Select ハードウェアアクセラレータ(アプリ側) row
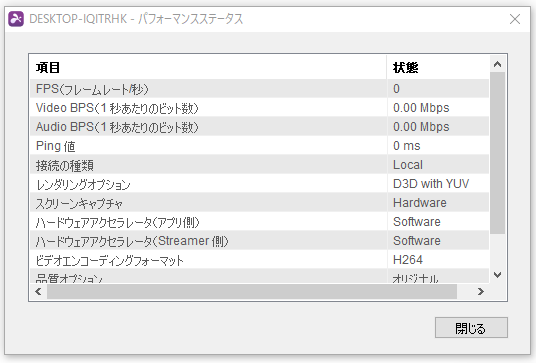The height and width of the screenshot is (363, 536). pyautogui.click(x=260, y=221)
